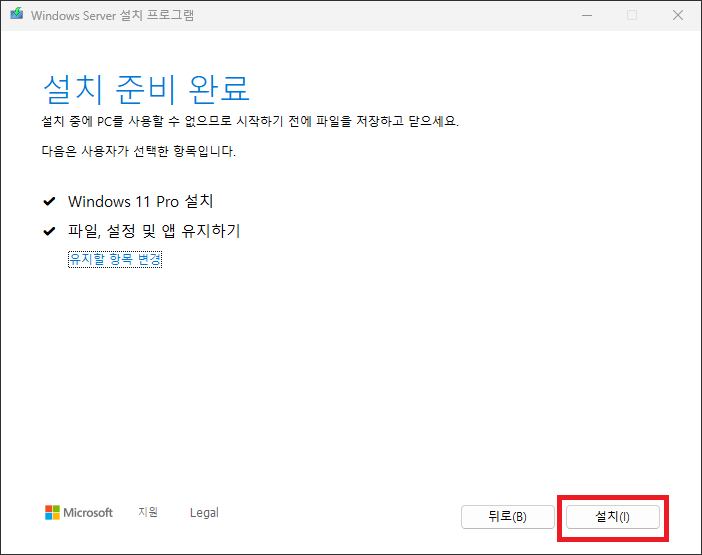Image resolution: width=702 pixels, height=555 pixels.
Task: Click the sentence starting '설치 중에 PC를 사용할 수'
Action: (250, 121)
